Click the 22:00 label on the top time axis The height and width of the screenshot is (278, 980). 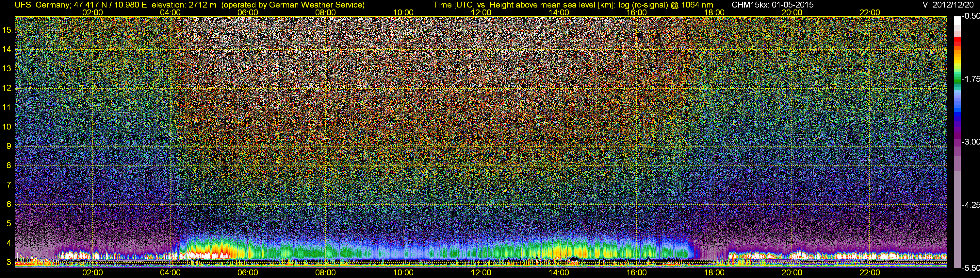tap(870, 12)
